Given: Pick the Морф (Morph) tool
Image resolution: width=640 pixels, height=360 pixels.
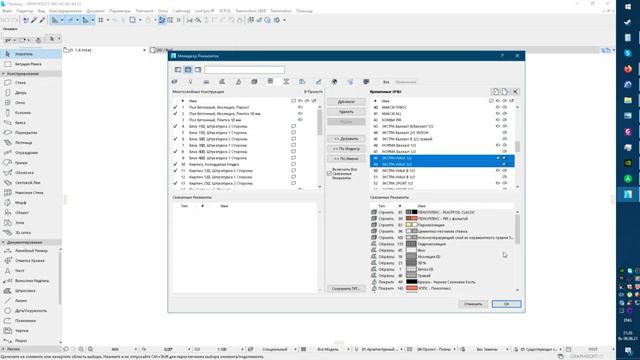Looking at the screenshot, I should coord(31,202).
